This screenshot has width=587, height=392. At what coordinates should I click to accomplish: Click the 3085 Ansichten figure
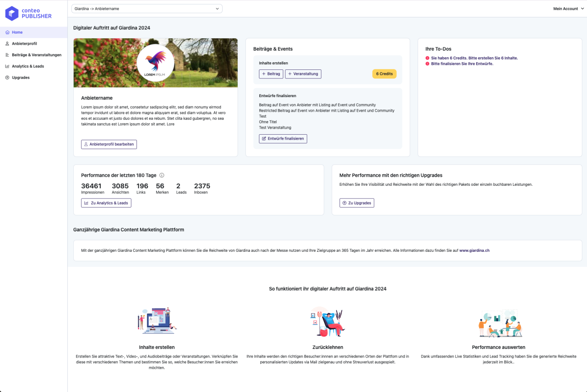pos(120,189)
